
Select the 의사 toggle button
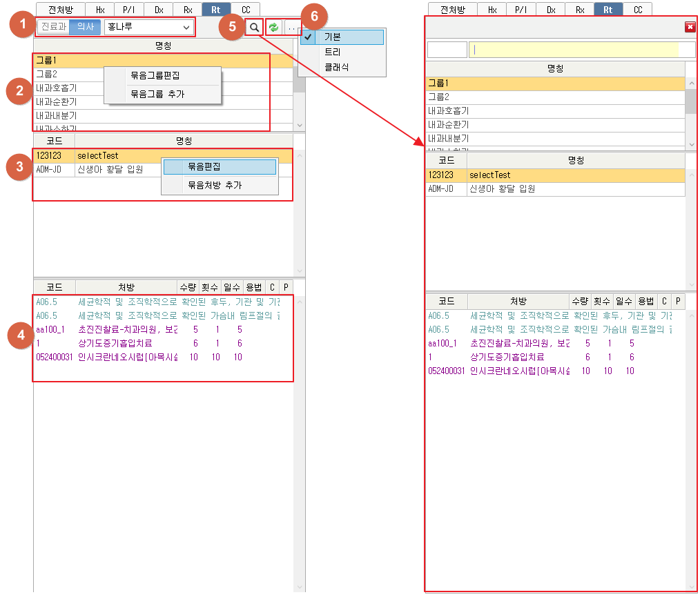[85, 27]
